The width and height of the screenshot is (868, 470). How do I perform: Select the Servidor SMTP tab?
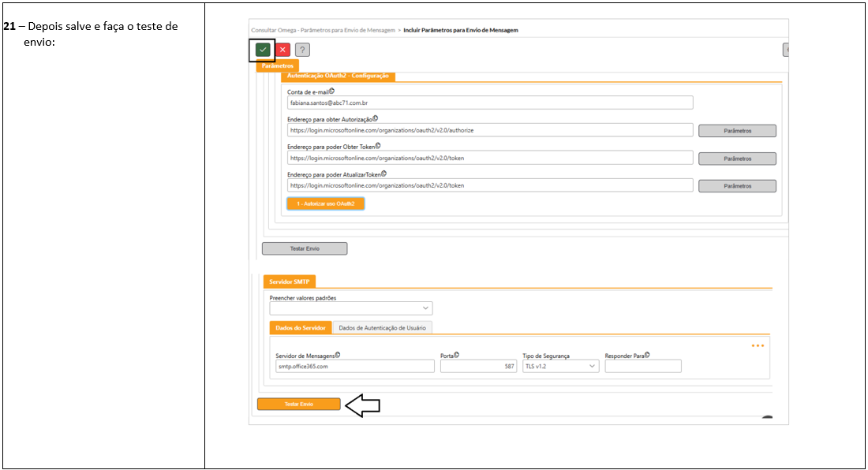tap(289, 282)
